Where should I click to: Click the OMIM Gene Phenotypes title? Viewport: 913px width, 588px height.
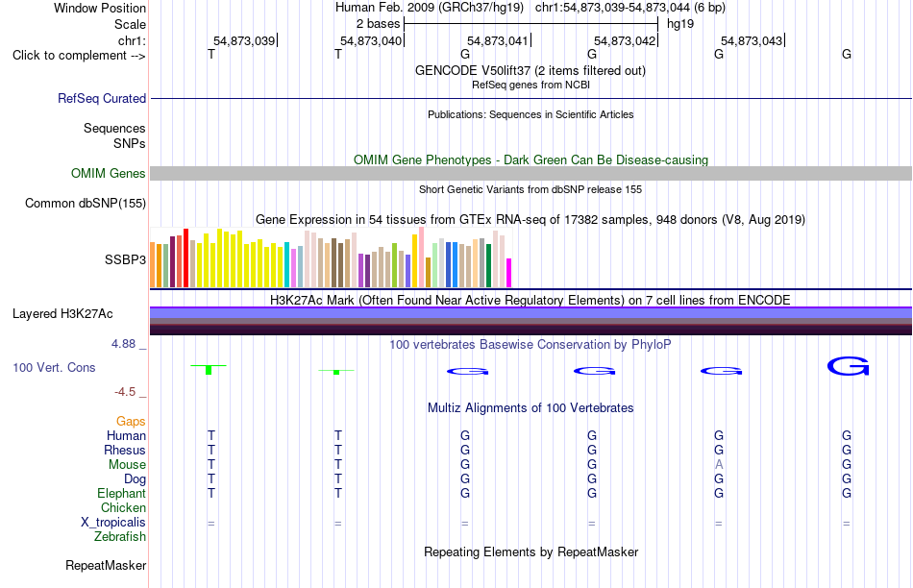coord(531,160)
